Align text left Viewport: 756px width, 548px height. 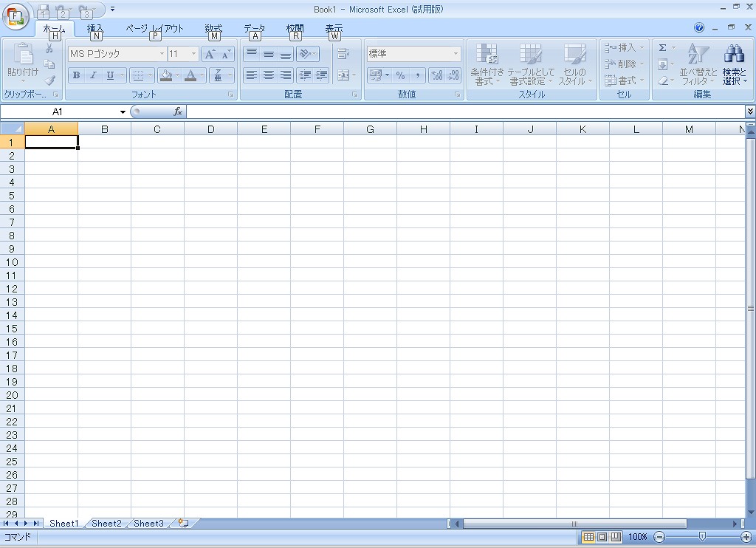(x=252, y=75)
